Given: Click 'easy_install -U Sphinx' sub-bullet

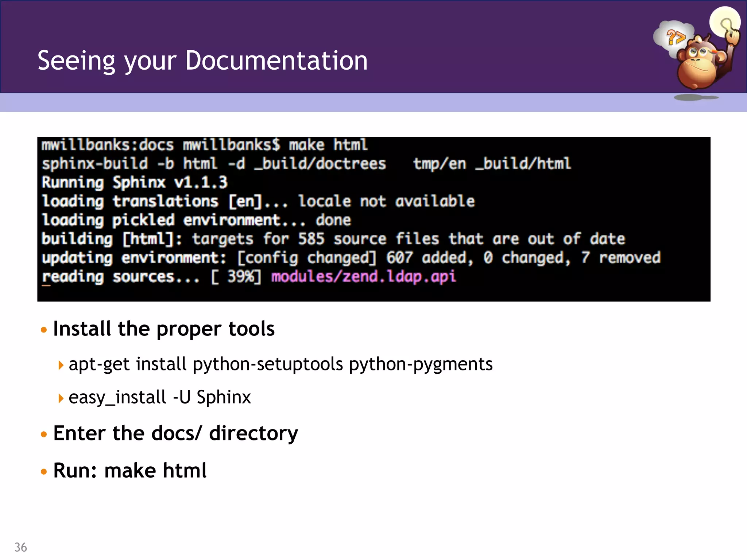Looking at the screenshot, I should tap(160, 397).
